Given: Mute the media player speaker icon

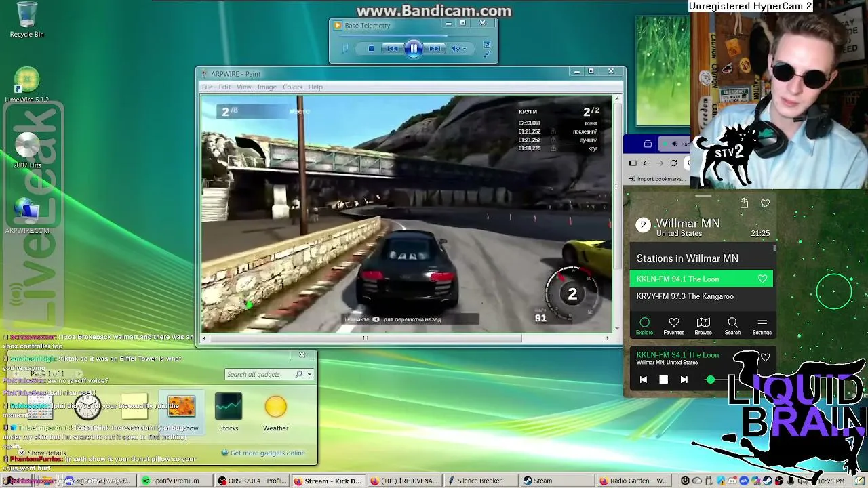Looking at the screenshot, I should pos(456,49).
